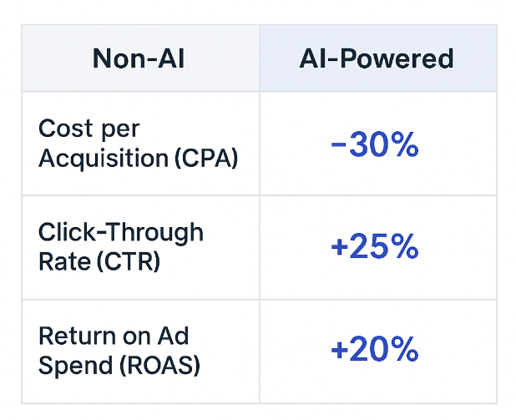
Task: Click the plus sign before 20%
Action: click(x=340, y=351)
